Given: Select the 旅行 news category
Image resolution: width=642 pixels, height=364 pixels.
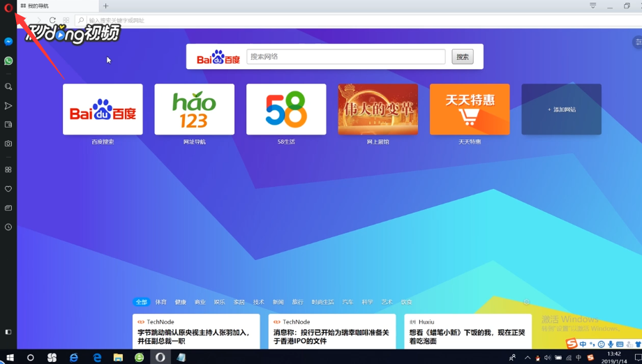Looking at the screenshot, I should point(298,302).
